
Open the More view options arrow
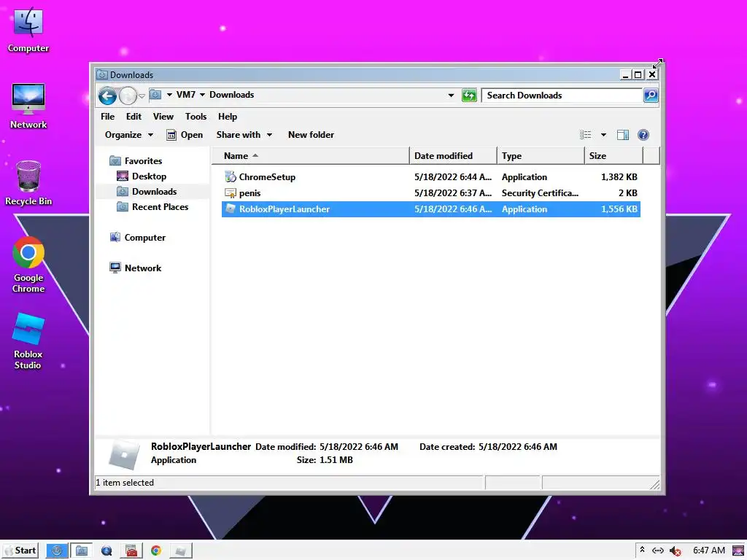(603, 135)
